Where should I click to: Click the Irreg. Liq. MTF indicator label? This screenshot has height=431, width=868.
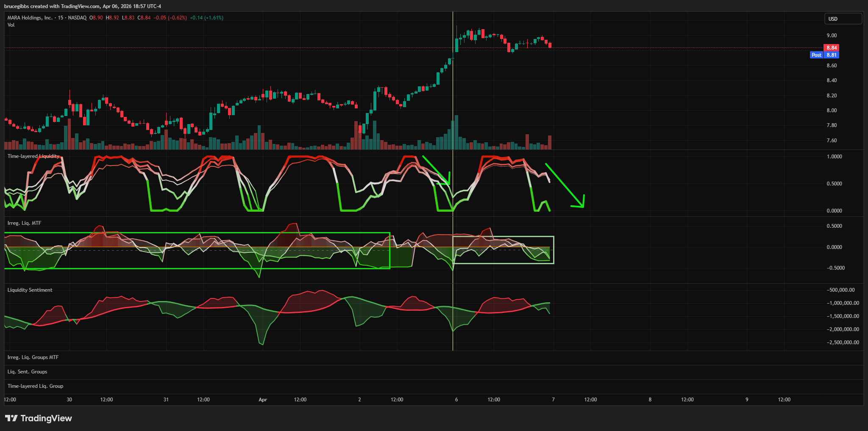[x=24, y=223]
